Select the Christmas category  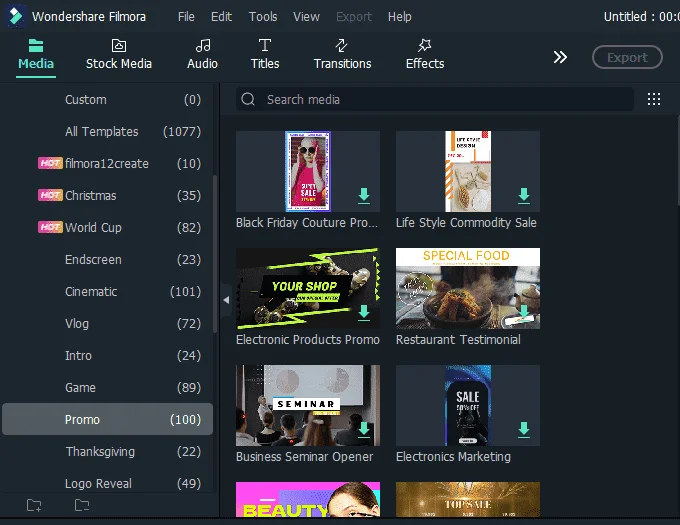tap(107, 196)
